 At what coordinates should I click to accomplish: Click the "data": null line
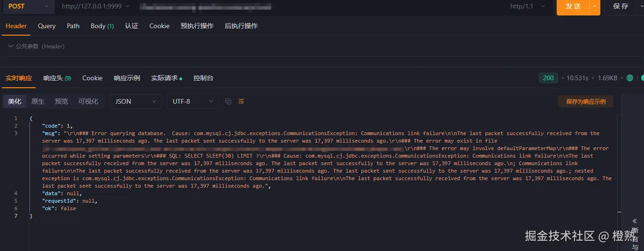click(x=62, y=193)
